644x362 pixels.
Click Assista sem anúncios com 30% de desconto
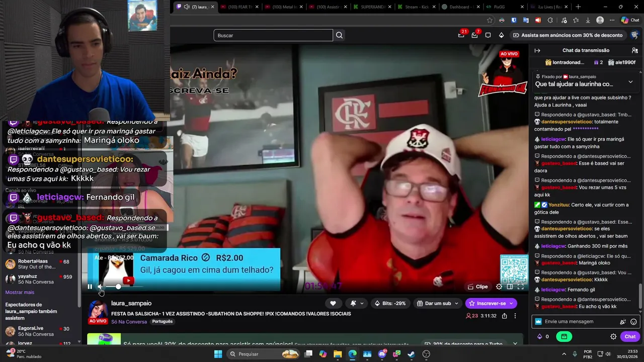point(568,35)
